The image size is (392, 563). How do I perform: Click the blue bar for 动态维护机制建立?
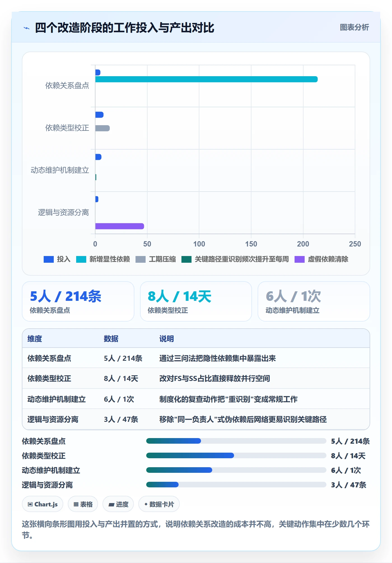pos(98,157)
